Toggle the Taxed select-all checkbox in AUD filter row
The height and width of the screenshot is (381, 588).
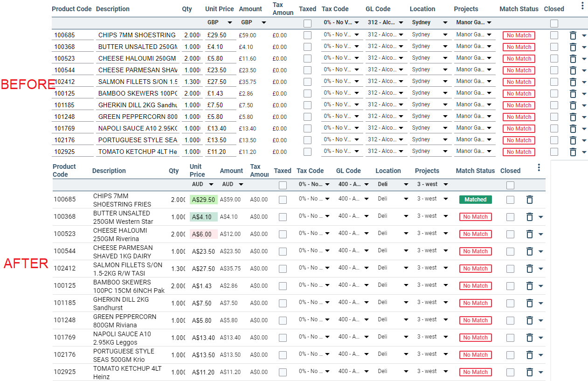point(283,186)
